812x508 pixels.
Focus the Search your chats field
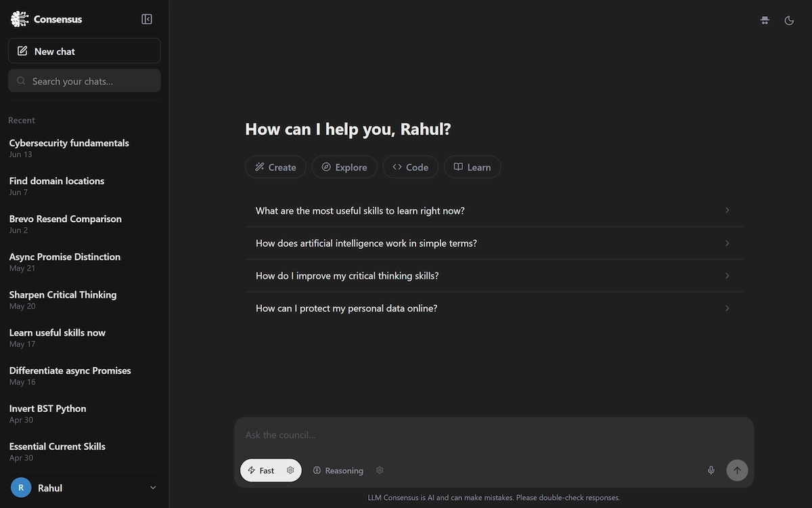click(85, 81)
